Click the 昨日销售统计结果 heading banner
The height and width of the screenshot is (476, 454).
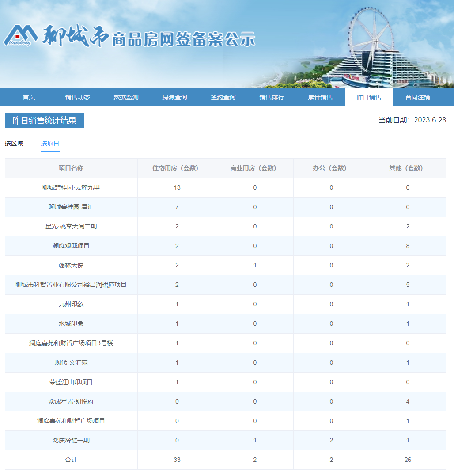point(45,121)
